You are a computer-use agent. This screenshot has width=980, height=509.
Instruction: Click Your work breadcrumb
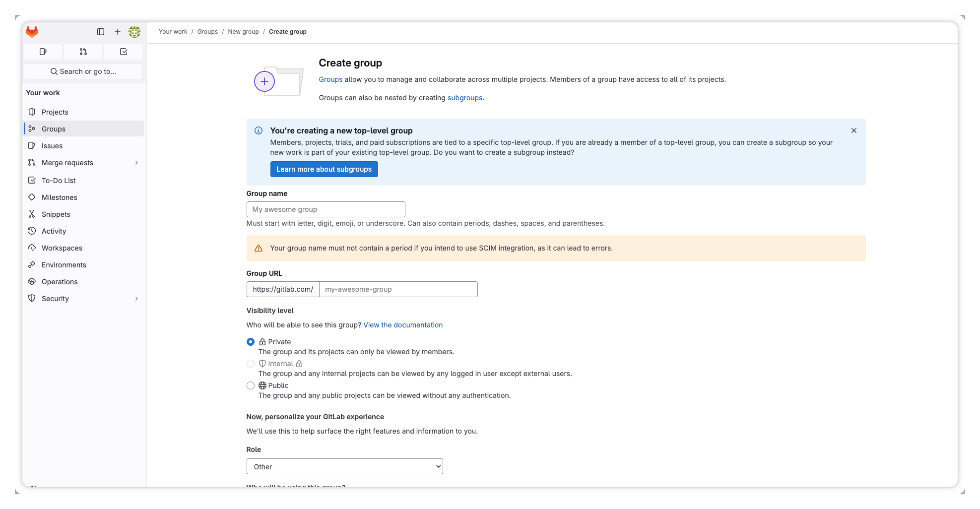tap(173, 32)
